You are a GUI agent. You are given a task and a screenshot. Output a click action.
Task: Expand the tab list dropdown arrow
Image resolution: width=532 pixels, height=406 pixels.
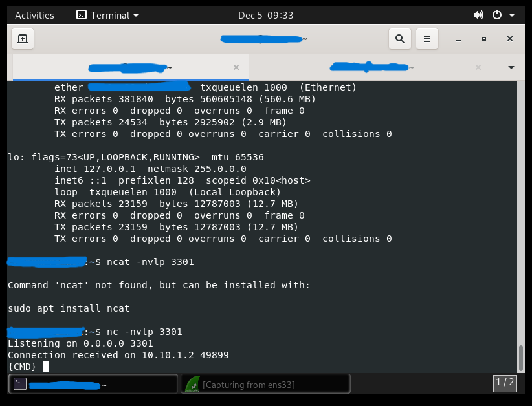point(511,67)
